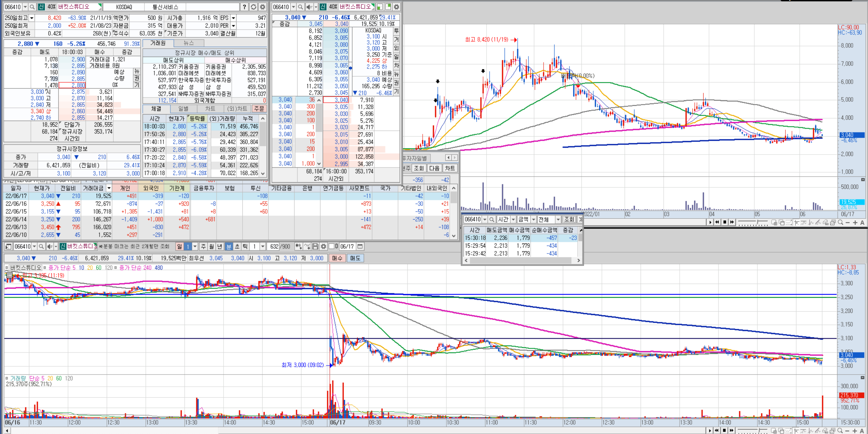This screenshot has width=868, height=434.
Task: Click the scrollbar of the 체결 time list
Action: (x=263, y=146)
